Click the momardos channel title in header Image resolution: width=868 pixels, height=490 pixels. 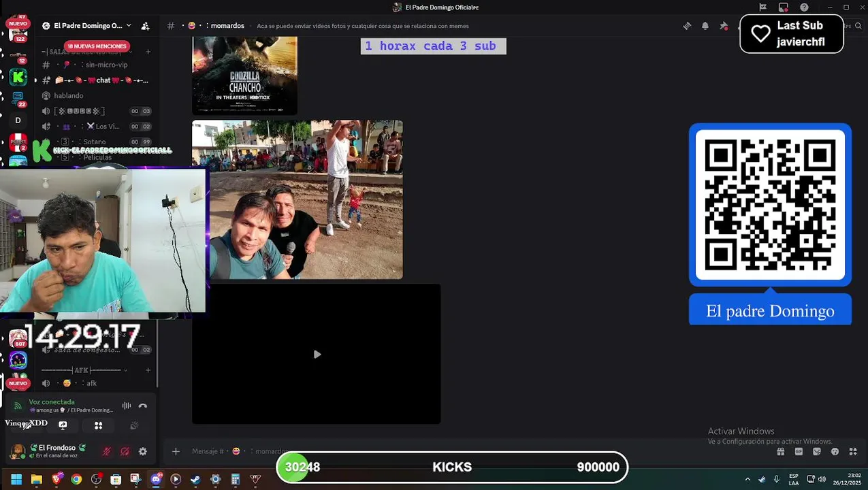tap(227, 26)
